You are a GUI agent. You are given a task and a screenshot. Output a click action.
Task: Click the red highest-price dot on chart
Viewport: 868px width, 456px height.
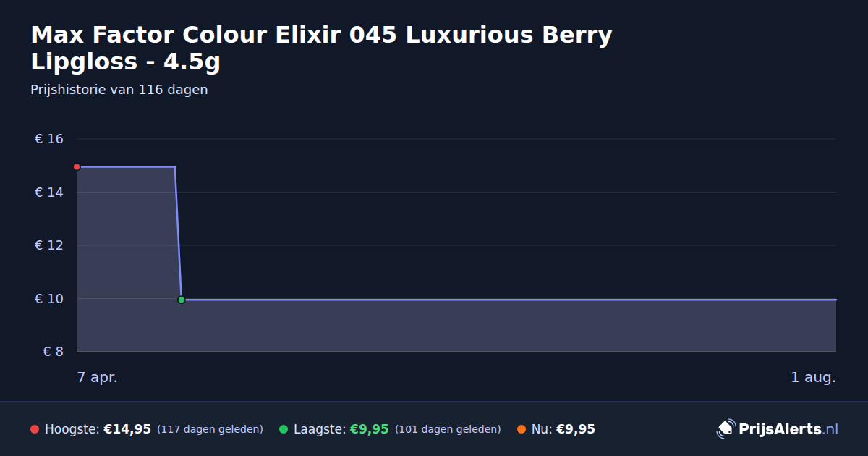[77, 167]
